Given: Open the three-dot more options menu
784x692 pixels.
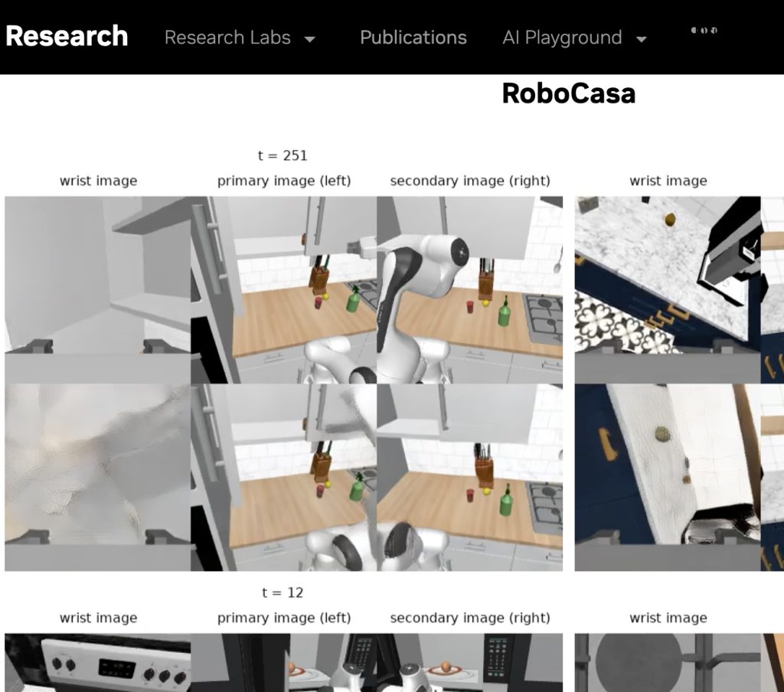Looking at the screenshot, I should [704, 31].
